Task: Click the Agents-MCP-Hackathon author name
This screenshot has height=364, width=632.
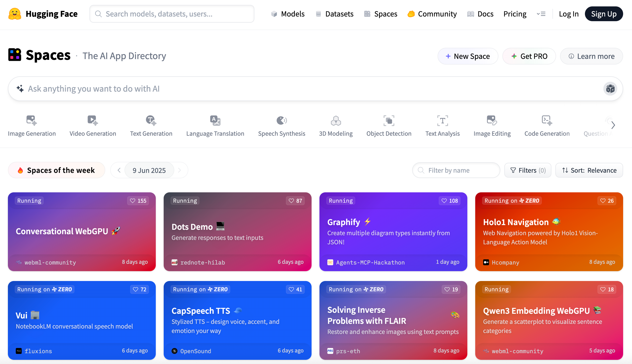Action: click(x=370, y=262)
